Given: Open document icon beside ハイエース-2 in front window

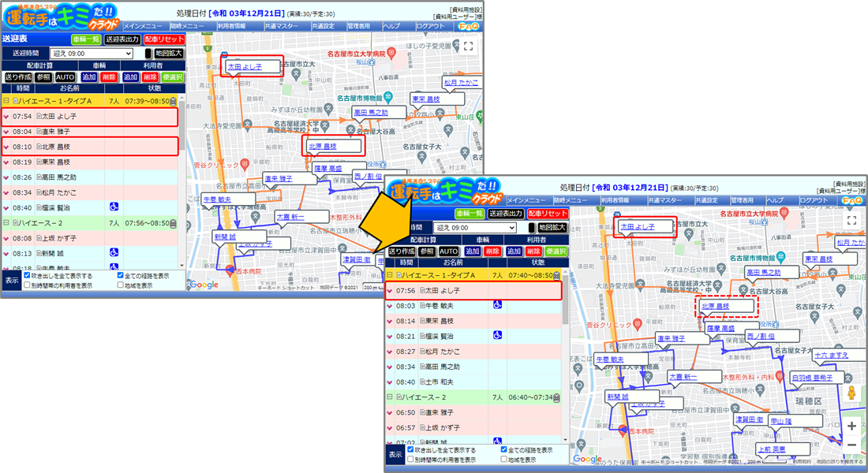Looking at the screenshot, I should click(x=398, y=397).
